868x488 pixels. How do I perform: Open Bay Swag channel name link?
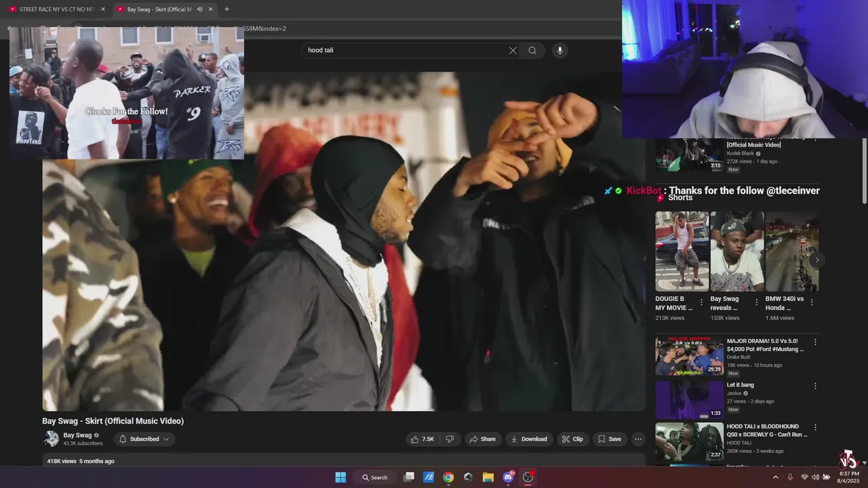[x=77, y=435]
